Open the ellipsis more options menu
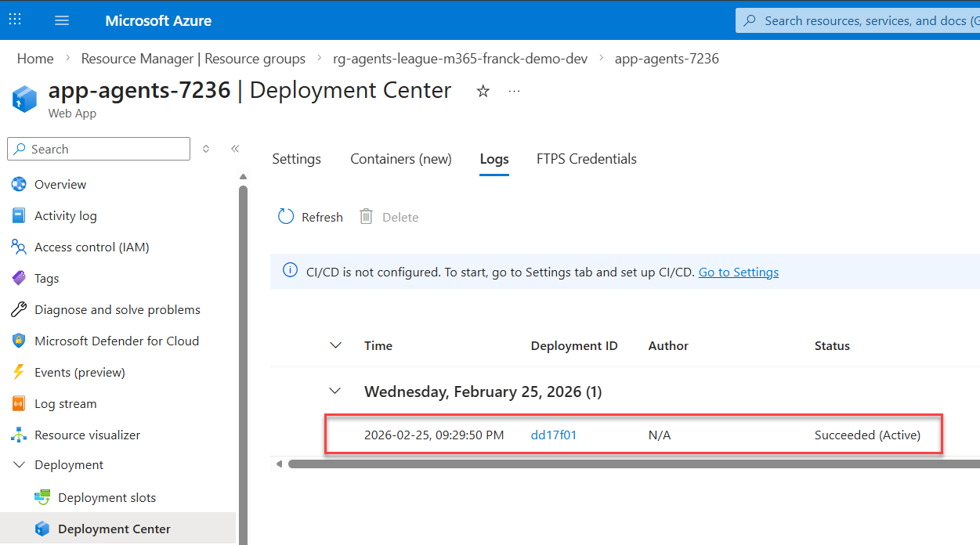The image size is (980, 545). (x=514, y=92)
